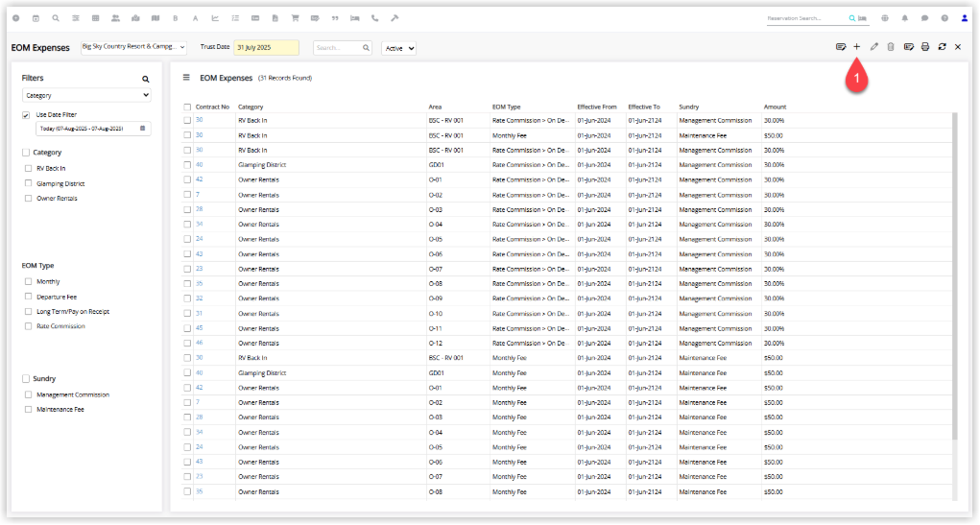The image size is (980, 525).
Task: Open contract number 32 link
Action: pyautogui.click(x=199, y=298)
